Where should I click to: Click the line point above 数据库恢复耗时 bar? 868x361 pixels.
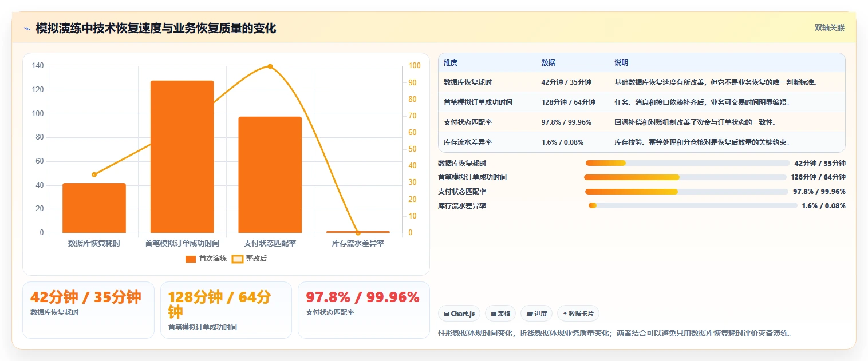pyautogui.click(x=94, y=174)
